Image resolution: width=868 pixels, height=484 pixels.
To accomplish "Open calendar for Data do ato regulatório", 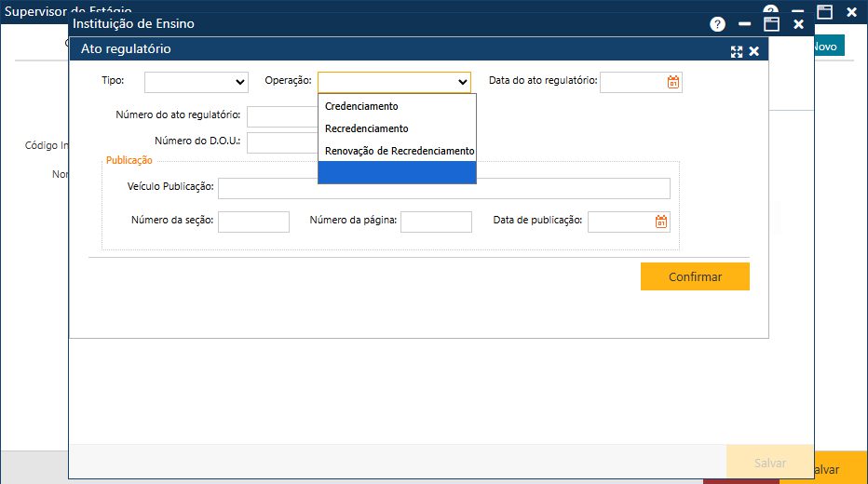I will 672,83.
